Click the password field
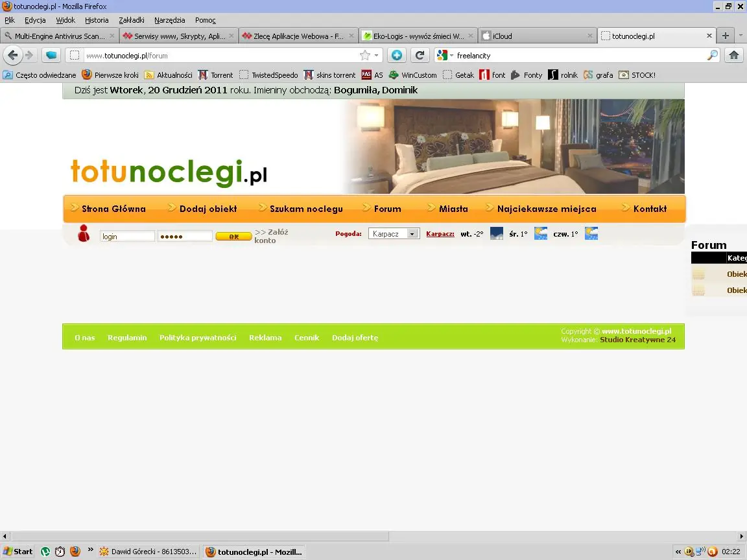The height and width of the screenshot is (560, 747). (185, 236)
